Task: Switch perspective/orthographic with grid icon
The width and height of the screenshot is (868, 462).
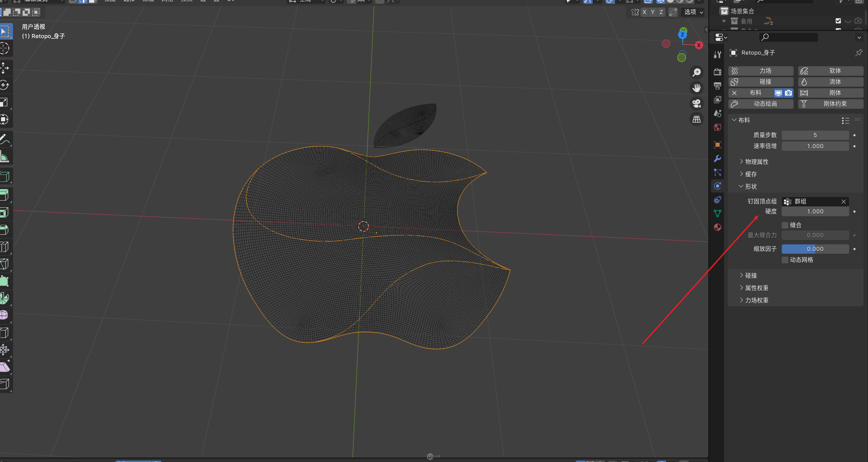Action: pyautogui.click(x=697, y=119)
